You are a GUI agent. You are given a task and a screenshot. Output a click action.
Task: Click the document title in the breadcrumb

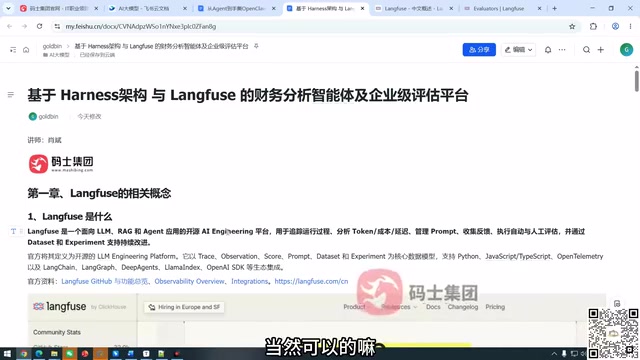(161, 46)
